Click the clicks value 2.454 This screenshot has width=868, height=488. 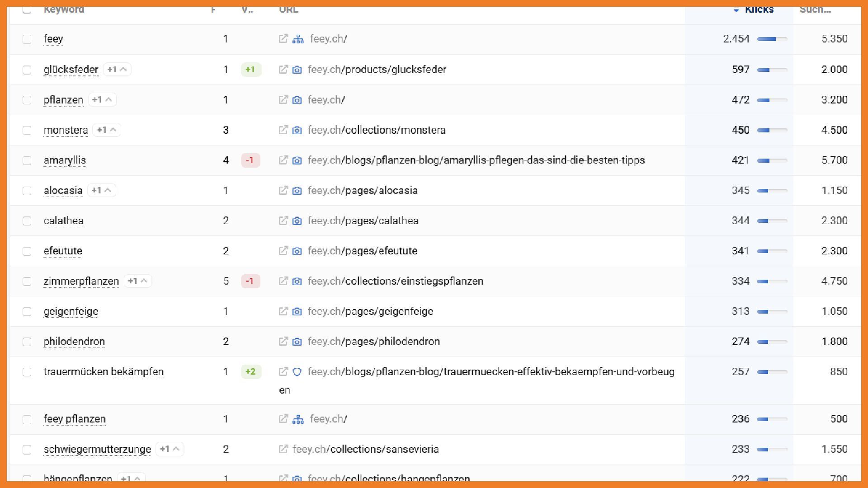736,39
